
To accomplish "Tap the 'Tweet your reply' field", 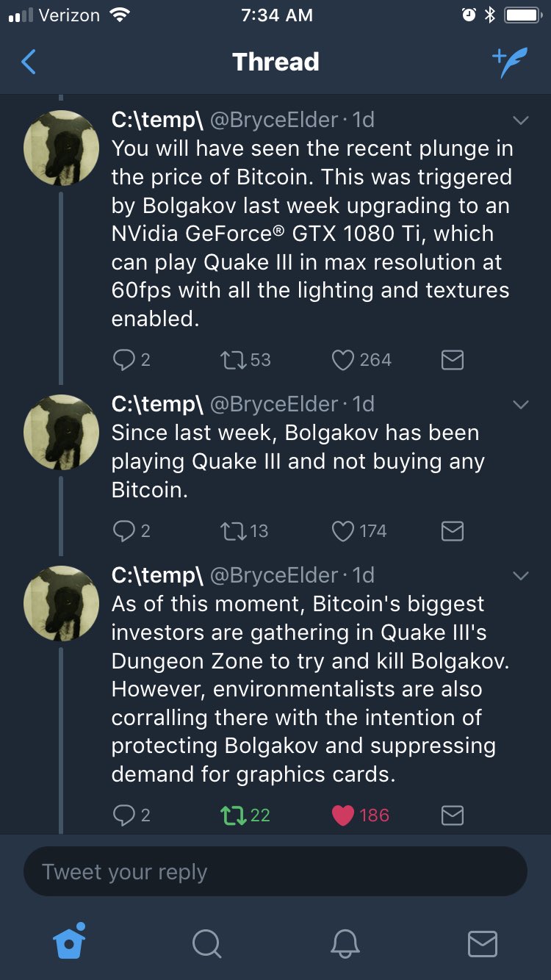I will point(275,872).
